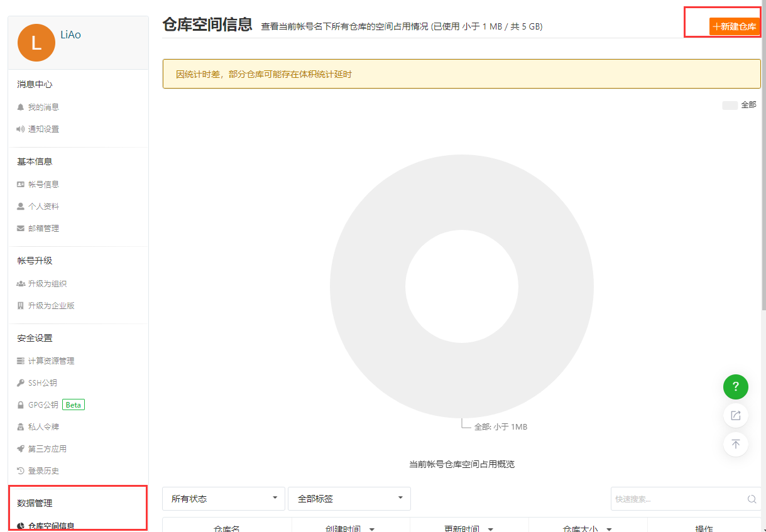
Task: Click the back-to-top arrow icon
Action: [x=736, y=444]
